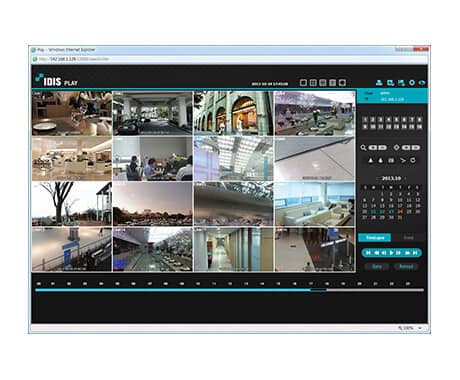Click the eye icon in top toolbar
Viewport: 460px width, 380px height.
click(422, 83)
